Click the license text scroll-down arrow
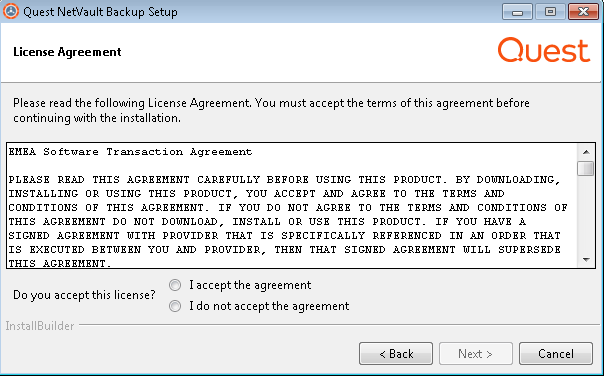 click(586, 260)
